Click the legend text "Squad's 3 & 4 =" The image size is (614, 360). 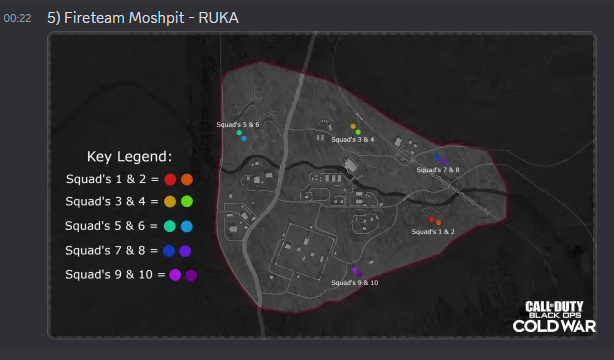point(112,201)
